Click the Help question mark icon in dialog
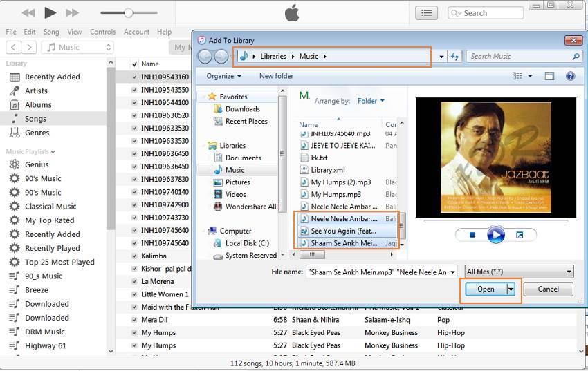The width and height of the screenshot is (588, 371). 570,76
